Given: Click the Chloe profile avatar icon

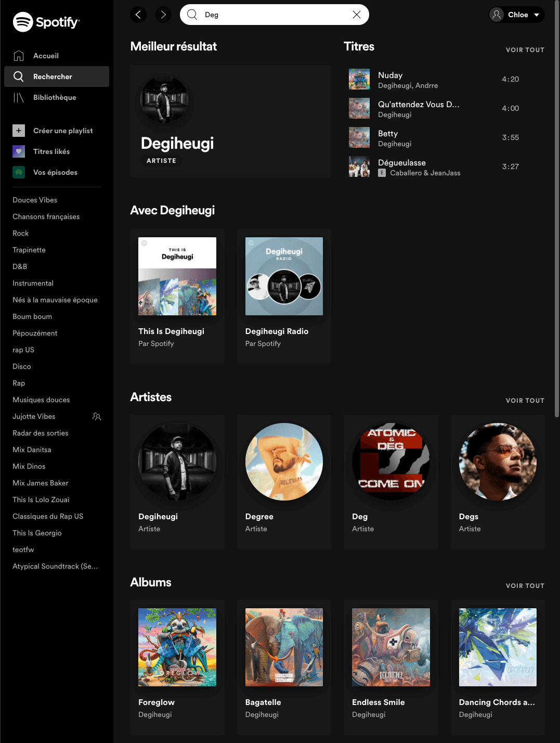Looking at the screenshot, I should tap(497, 15).
